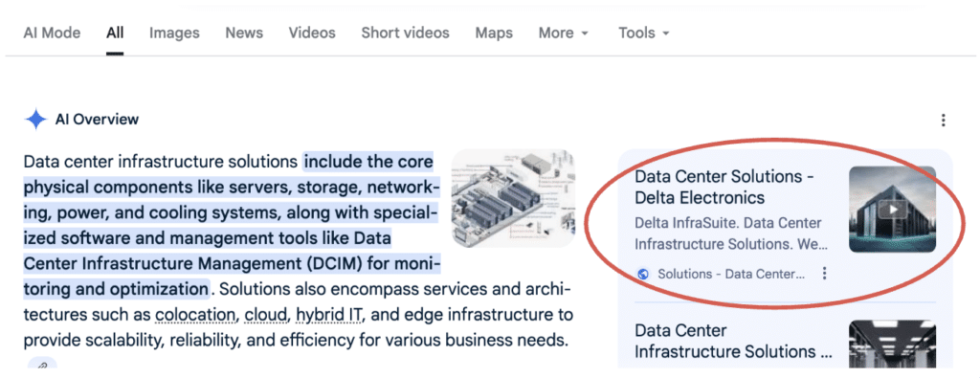Open the Short videos tab
This screenshot has width=980, height=378.
(405, 33)
